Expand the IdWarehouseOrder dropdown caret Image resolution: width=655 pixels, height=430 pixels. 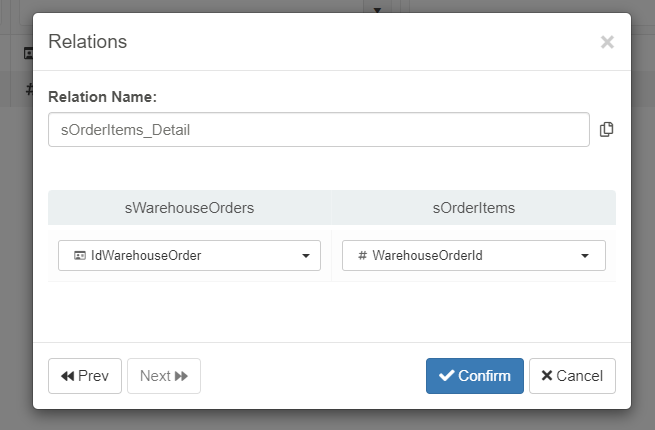click(x=305, y=256)
